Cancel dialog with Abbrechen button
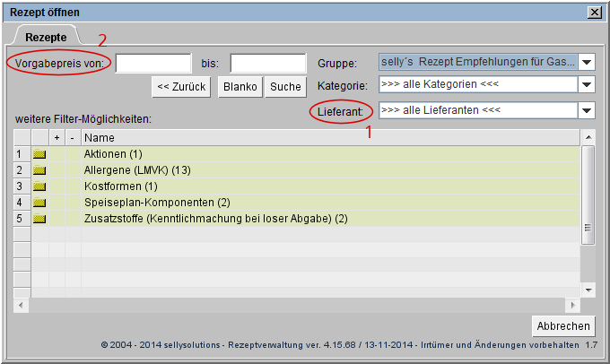610x364 pixels. coord(563,325)
